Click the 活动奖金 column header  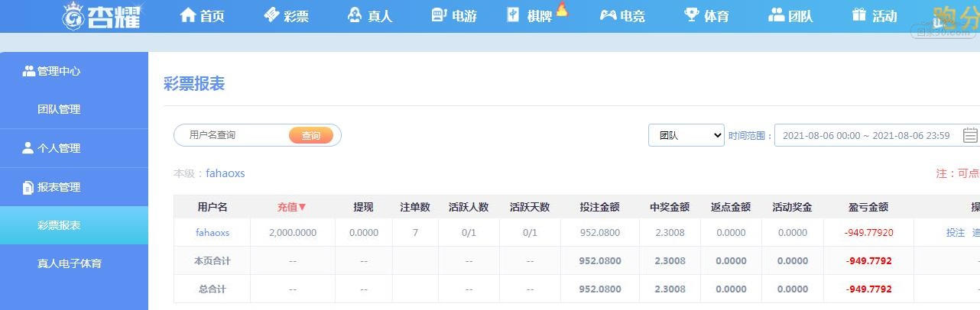(x=792, y=207)
